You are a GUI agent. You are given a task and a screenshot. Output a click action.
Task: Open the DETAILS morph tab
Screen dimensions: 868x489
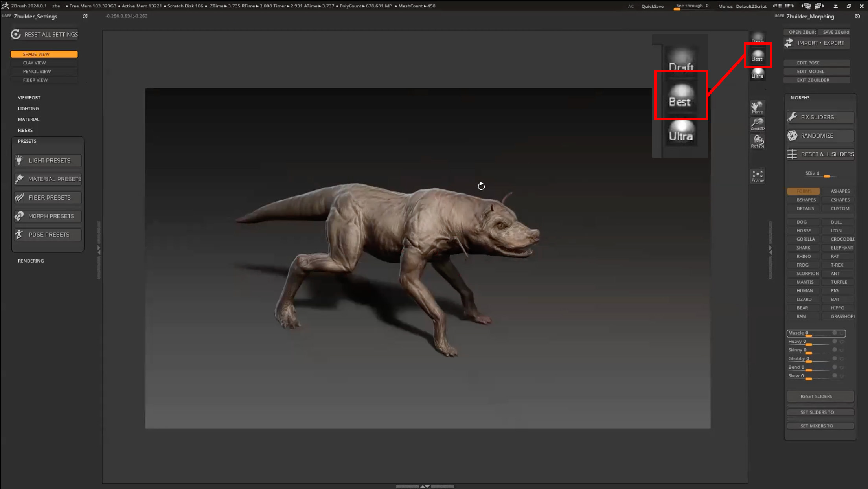coord(805,208)
